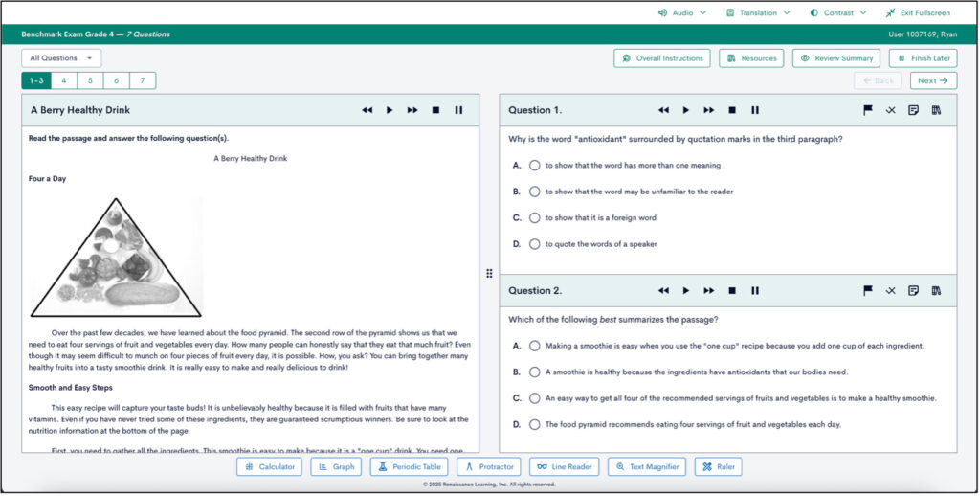Screen dimensions: 980x496
Task: Jump to question 4 tab
Action: (64, 80)
